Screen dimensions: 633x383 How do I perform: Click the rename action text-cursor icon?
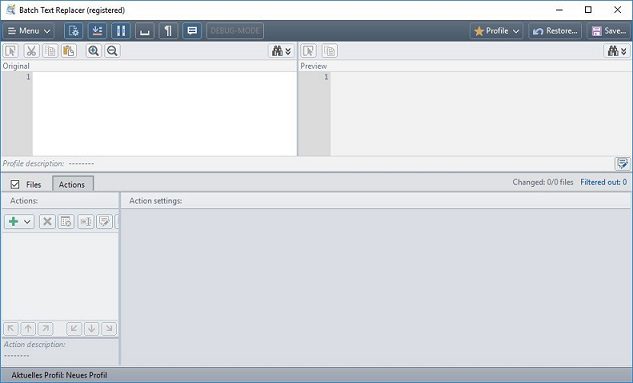pyautogui.click(x=86, y=222)
